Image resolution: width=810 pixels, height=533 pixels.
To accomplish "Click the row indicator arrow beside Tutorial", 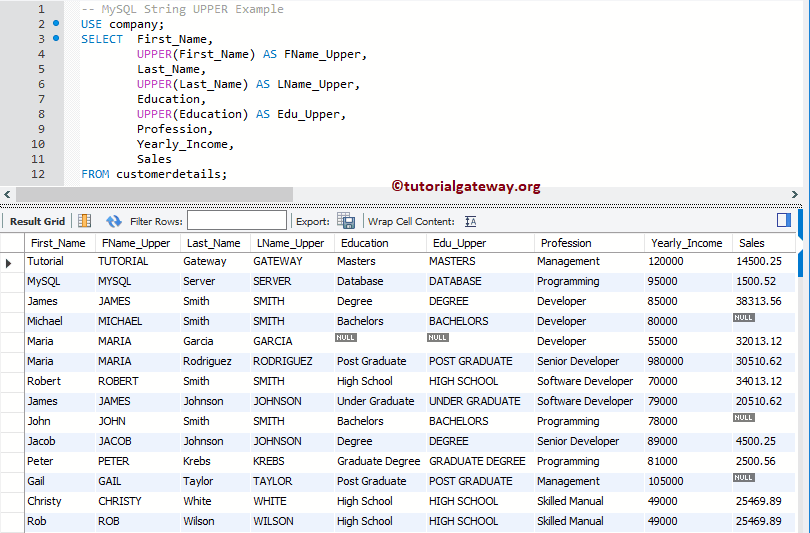I will pyautogui.click(x=10, y=262).
